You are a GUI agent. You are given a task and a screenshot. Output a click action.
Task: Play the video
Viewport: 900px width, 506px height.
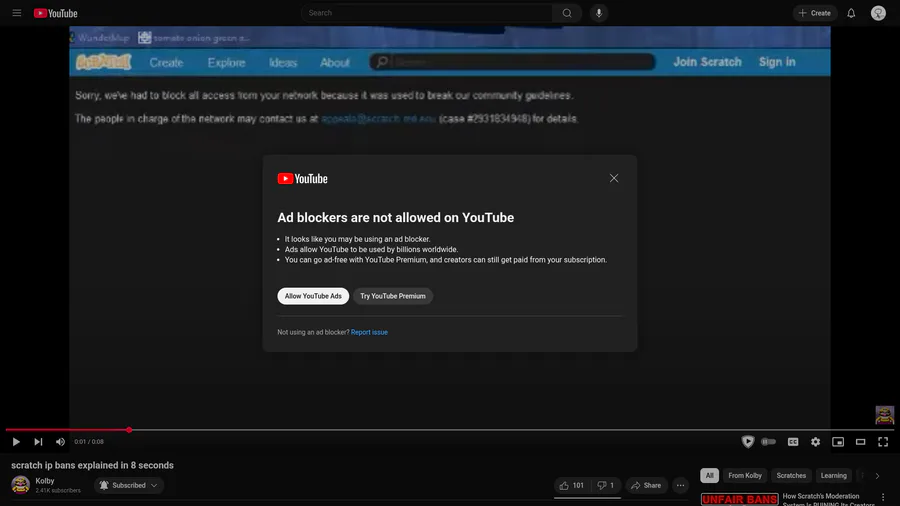click(16, 442)
